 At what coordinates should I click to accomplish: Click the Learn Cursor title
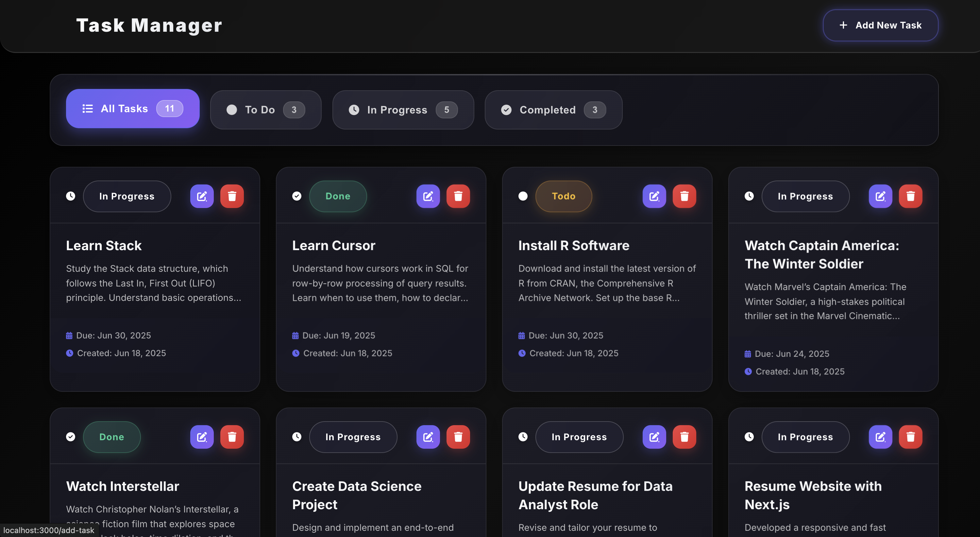334,246
